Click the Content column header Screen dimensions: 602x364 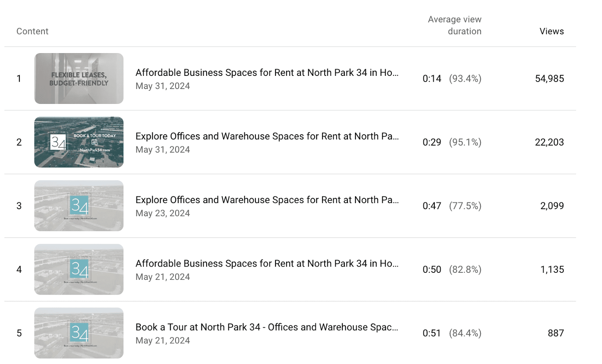pos(32,31)
